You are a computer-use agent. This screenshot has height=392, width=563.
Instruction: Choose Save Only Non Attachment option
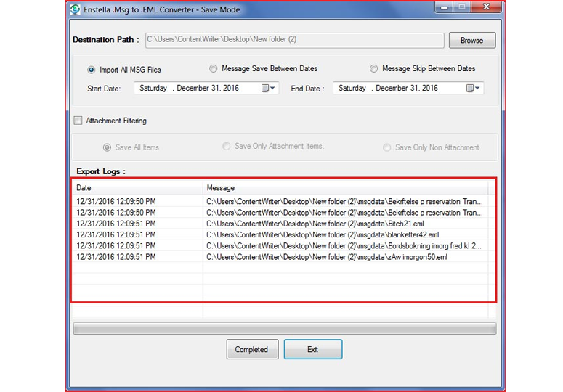tap(387, 147)
